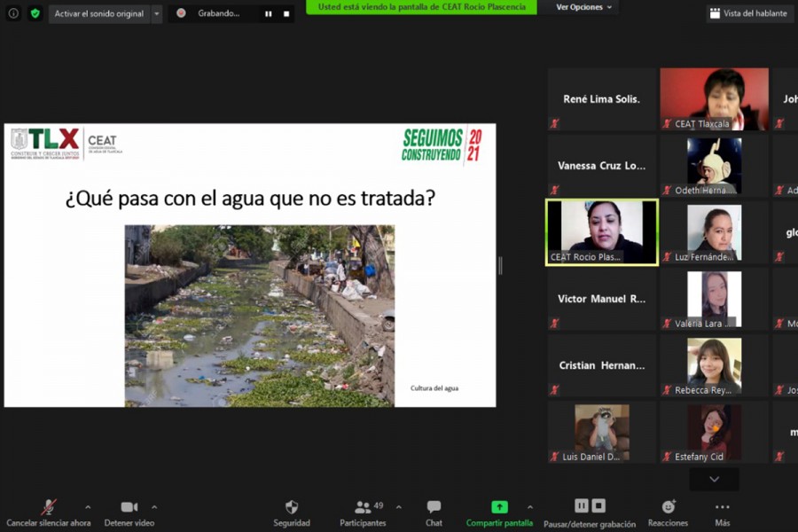Open the Seguridad shield menu
The height and width of the screenshot is (532, 798).
[x=292, y=513]
